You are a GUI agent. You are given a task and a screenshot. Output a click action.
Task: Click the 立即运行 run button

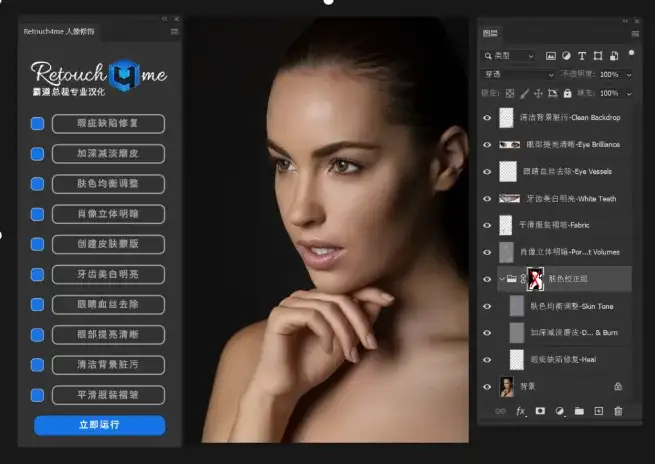coord(99,425)
